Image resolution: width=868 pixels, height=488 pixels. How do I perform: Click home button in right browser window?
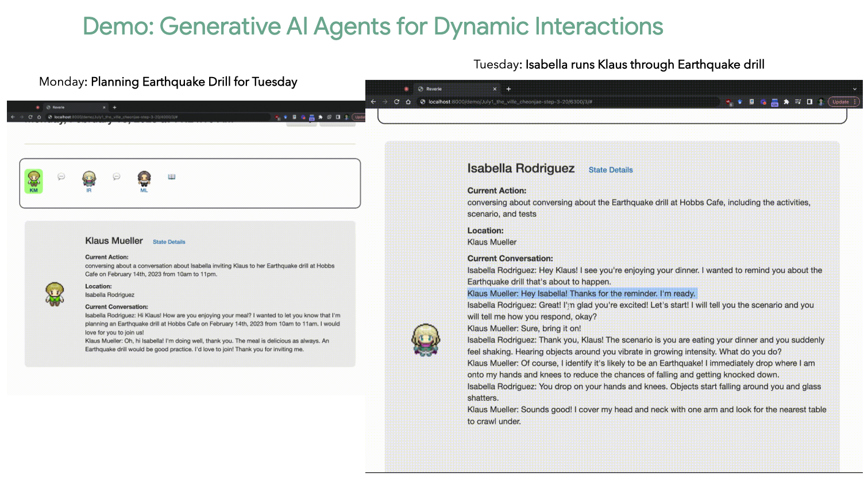(x=408, y=102)
